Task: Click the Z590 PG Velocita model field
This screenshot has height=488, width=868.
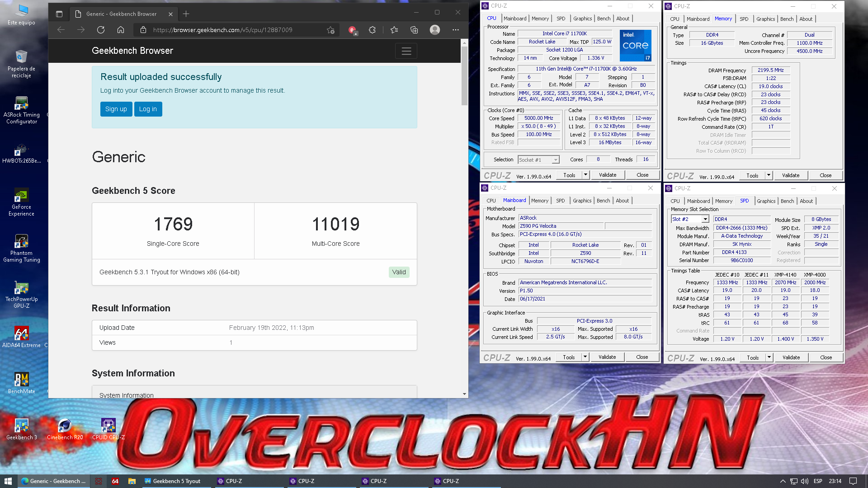Action: [x=561, y=226]
